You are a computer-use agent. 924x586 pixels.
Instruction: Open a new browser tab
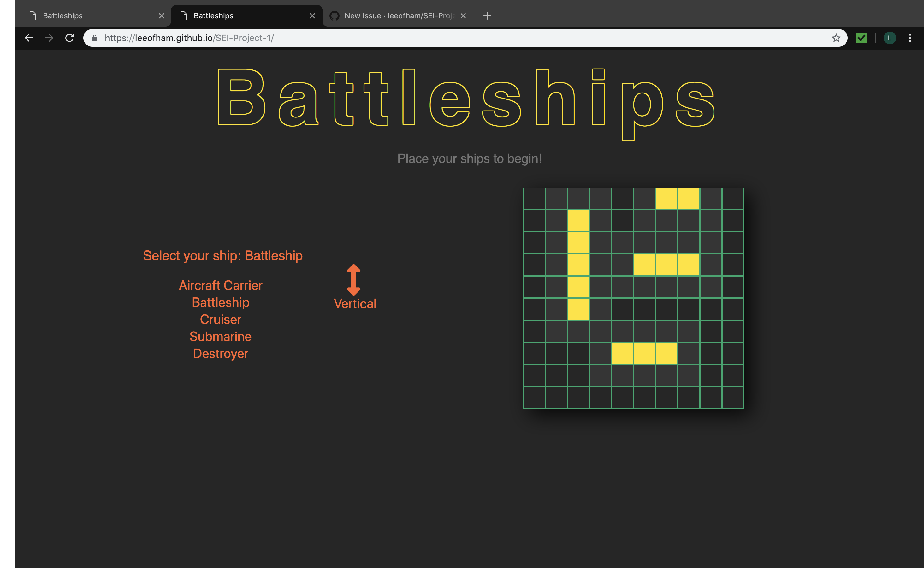487,16
